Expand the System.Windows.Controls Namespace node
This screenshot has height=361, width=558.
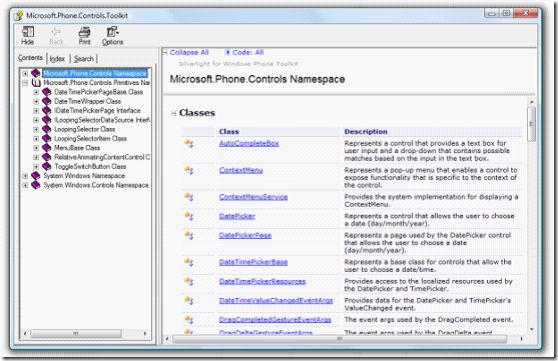(x=25, y=185)
